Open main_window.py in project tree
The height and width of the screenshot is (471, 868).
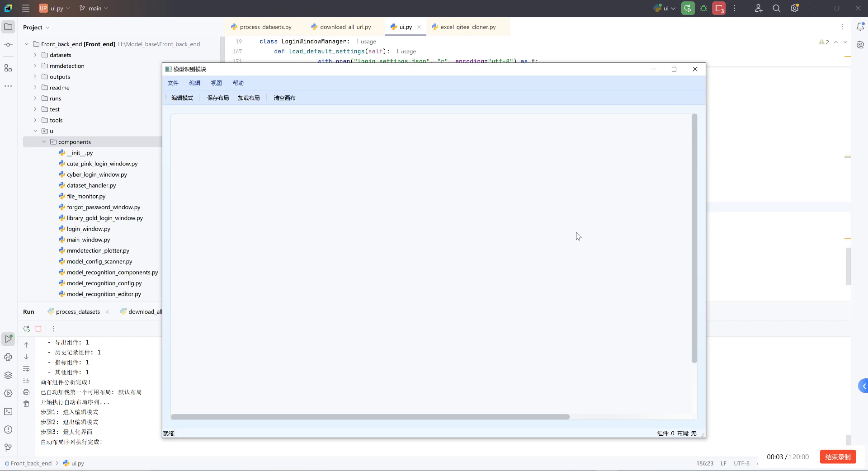pyautogui.click(x=88, y=240)
